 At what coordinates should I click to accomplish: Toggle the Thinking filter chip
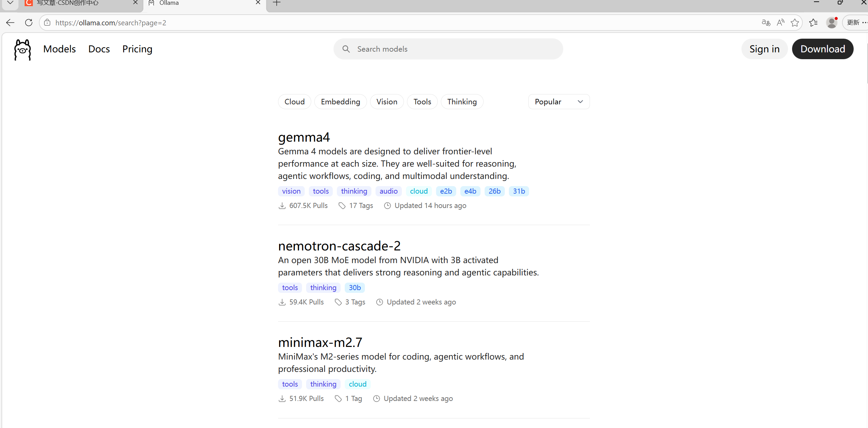point(462,102)
